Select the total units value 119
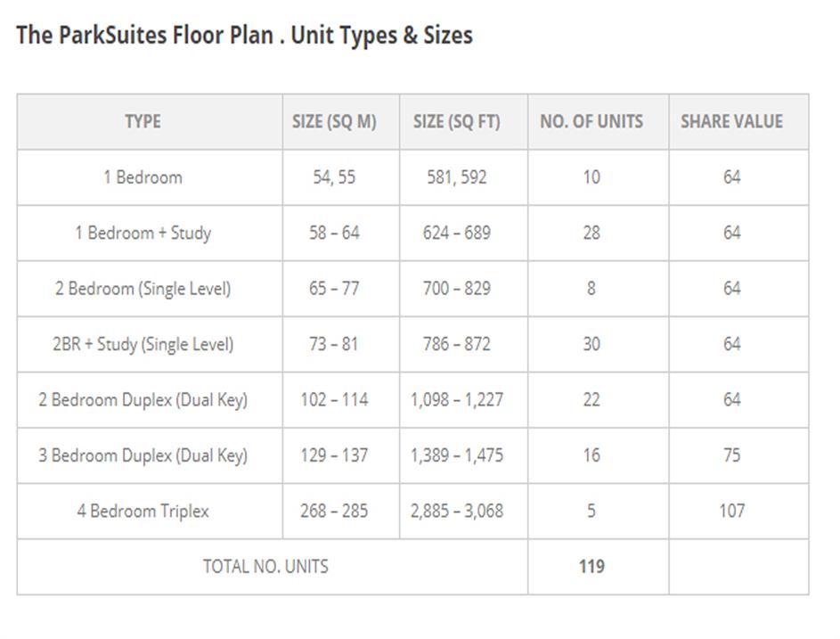Viewport: 840px width, 639px height. coord(591,566)
